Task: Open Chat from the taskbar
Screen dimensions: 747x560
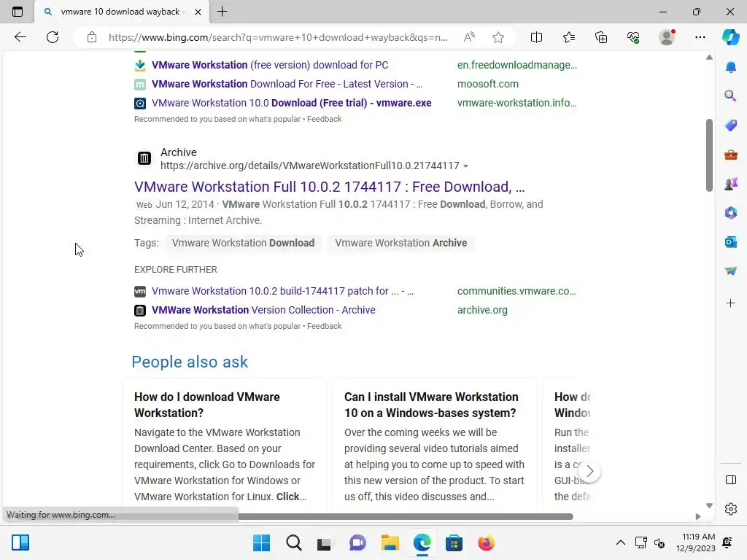Action: [357, 542]
